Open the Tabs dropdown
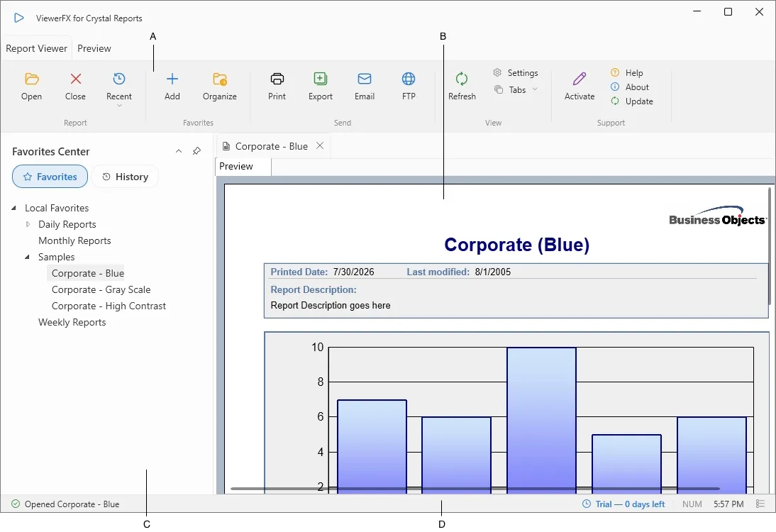The width and height of the screenshot is (776, 532). [x=516, y=89]
